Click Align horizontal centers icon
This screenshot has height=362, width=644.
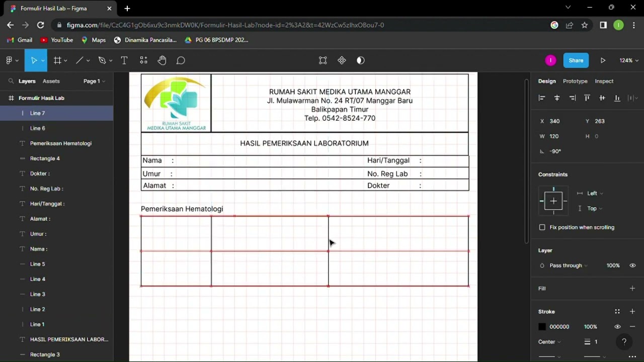click(557, 98)
